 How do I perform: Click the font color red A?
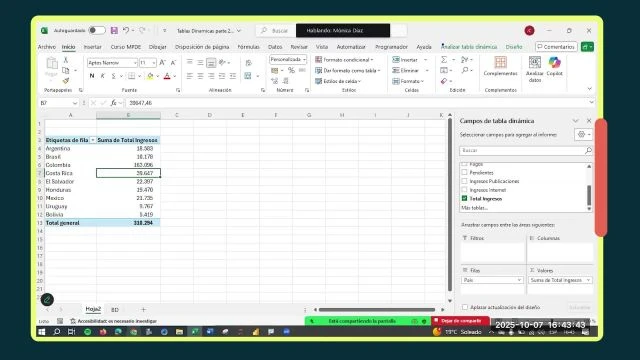[167, 76]
